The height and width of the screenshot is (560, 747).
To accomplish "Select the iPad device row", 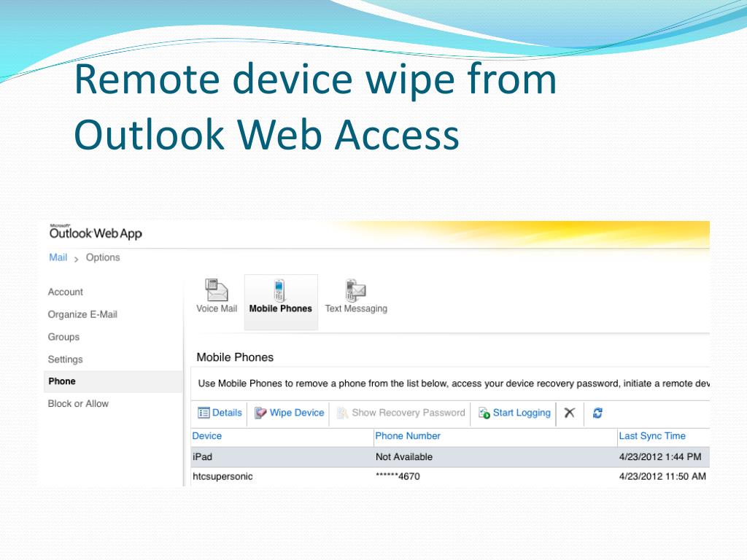I will pos(450,456).
